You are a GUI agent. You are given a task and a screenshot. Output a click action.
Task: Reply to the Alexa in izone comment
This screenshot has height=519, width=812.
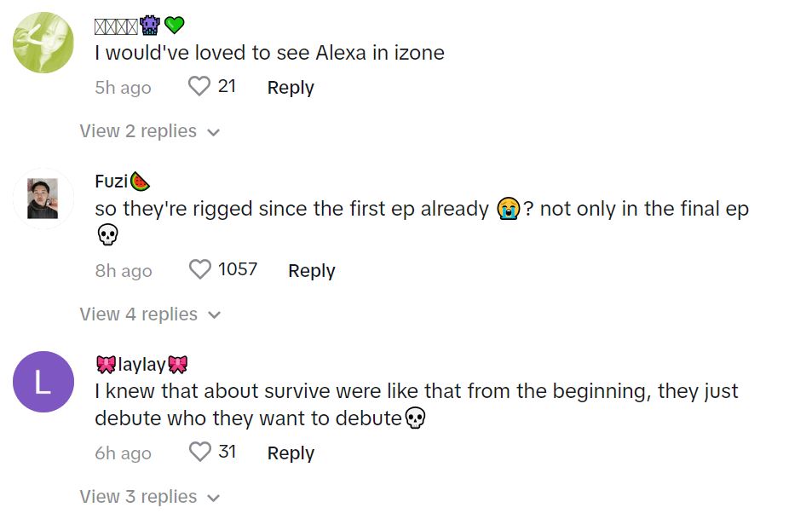291,87
